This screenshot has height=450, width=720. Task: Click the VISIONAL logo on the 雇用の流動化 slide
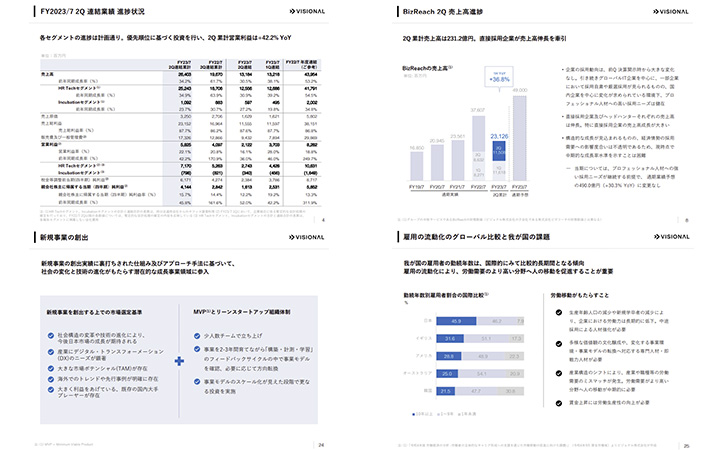coord(671,237)
